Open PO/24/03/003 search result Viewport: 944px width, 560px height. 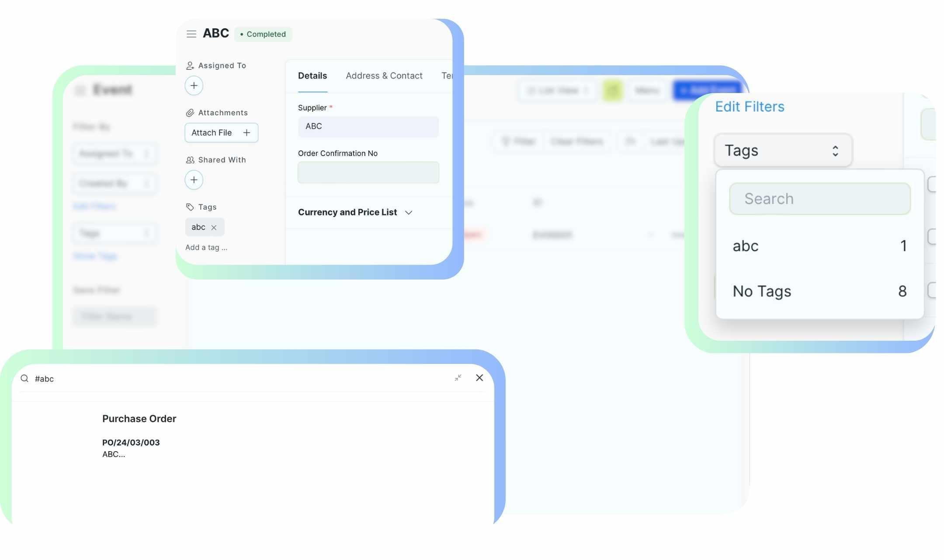pyautogui.click(x=131, y=442)
